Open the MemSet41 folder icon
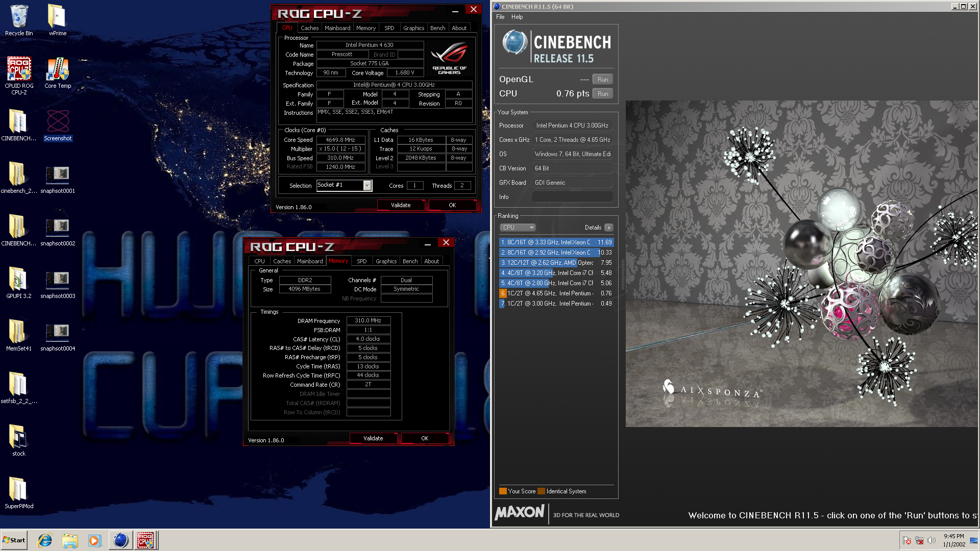Image resolution: width=980 pixels, height=551 pixels. coord(19,335)
